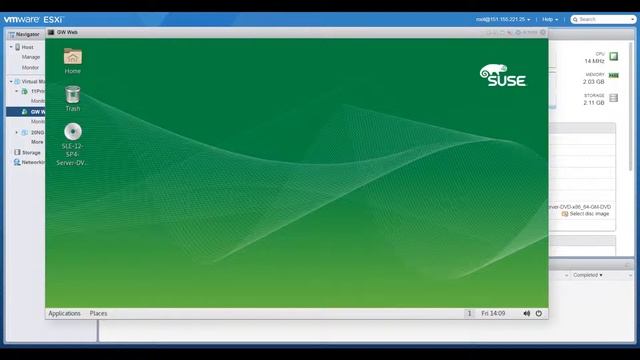Select Storage in the Navigator
This screenshot has height=360, width=640.
(31, 153)
